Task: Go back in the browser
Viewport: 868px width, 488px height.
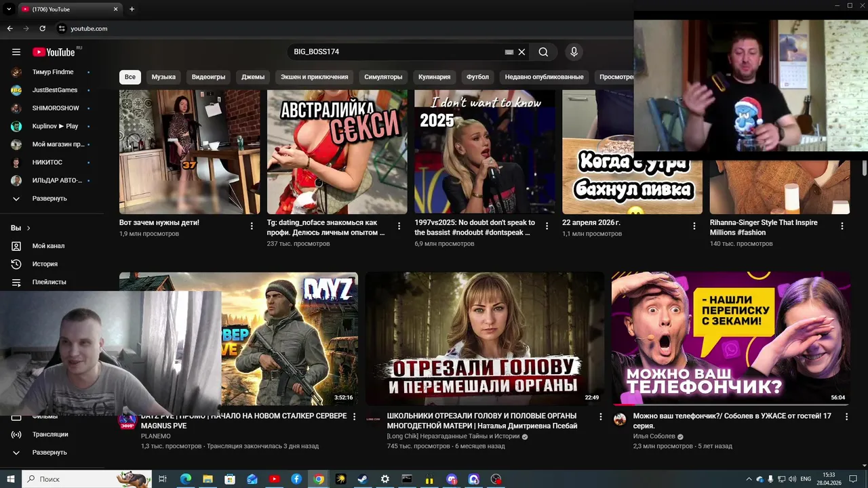Action: click(9, 28)
